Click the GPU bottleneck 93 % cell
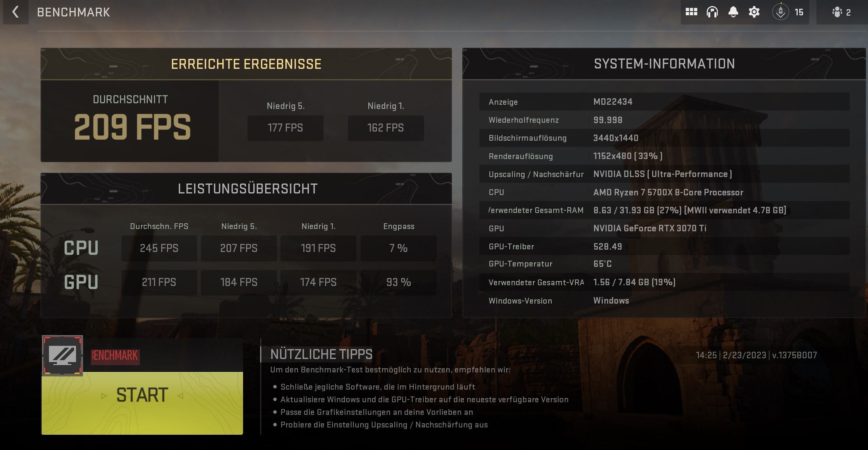Screen dimensions: 868x450 pos(398,283)
